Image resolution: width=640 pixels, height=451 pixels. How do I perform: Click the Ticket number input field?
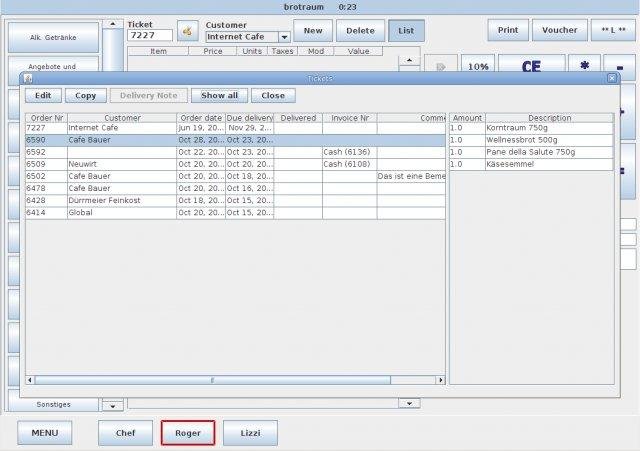150,36
